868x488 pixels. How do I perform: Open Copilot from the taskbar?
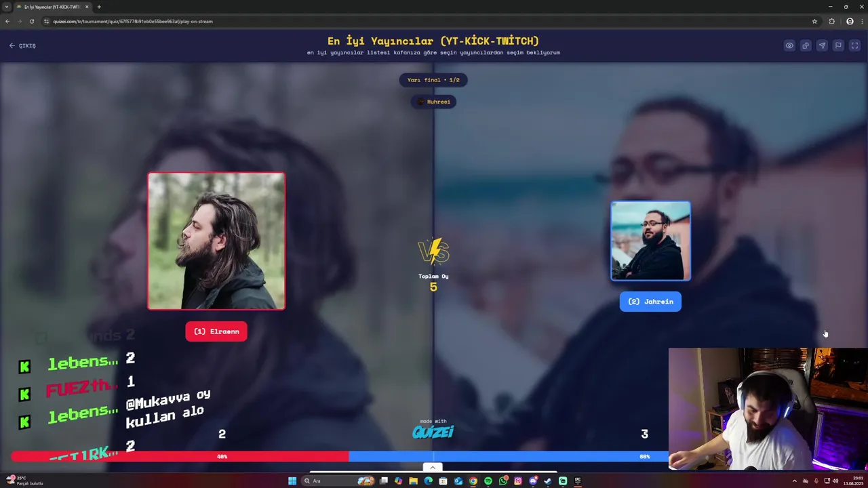(x=398, y=481)
